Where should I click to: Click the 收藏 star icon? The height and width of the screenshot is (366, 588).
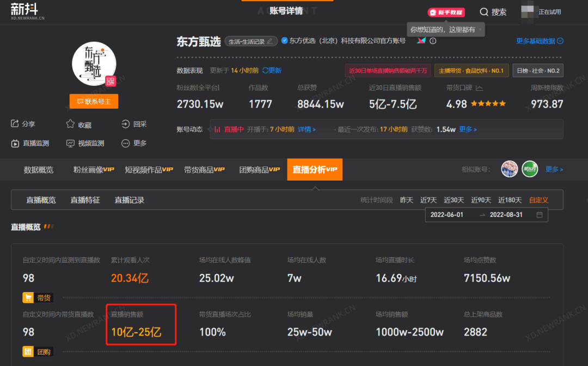click(70, 124)
